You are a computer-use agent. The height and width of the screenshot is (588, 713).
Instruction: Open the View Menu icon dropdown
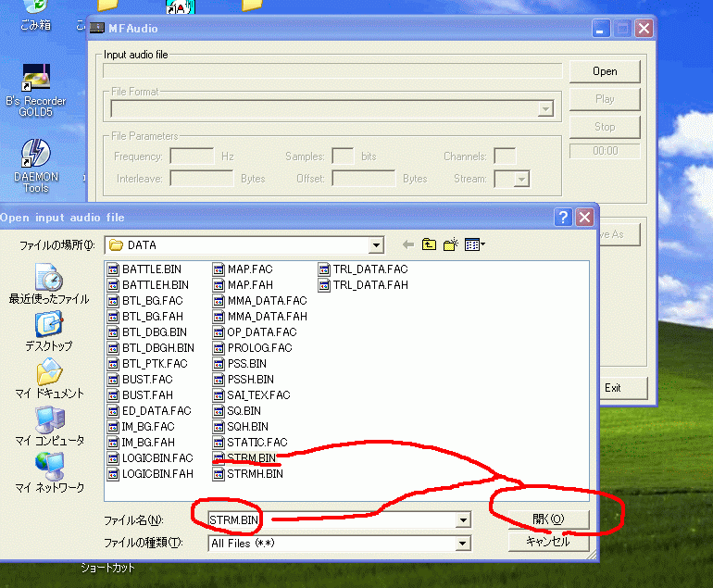click(476, 245)
